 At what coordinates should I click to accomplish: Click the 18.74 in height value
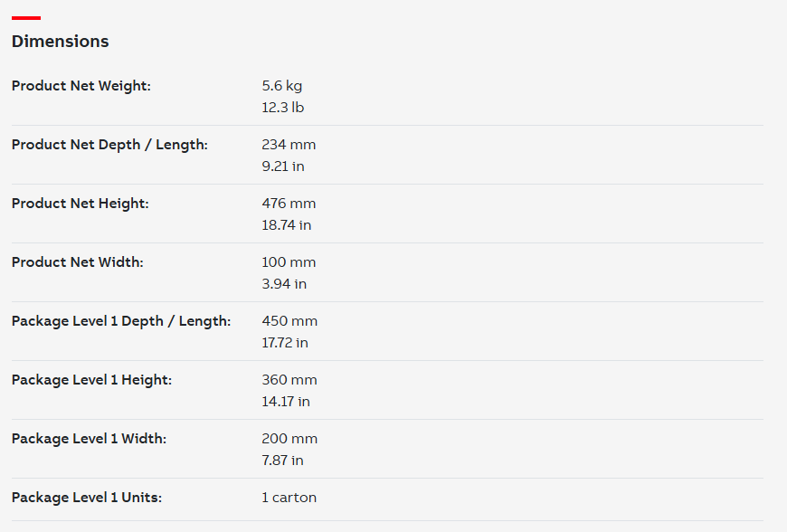[287, 225]
